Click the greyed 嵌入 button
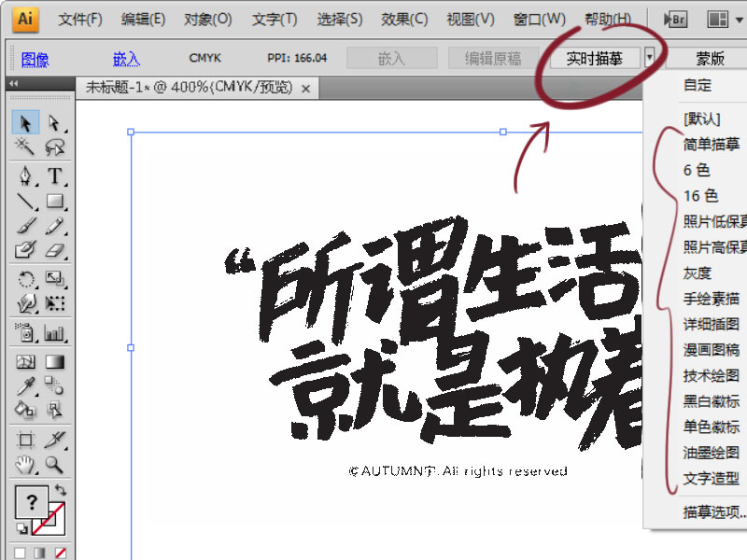The width and height of the screenshot is (747, 560). click(391, 58)
